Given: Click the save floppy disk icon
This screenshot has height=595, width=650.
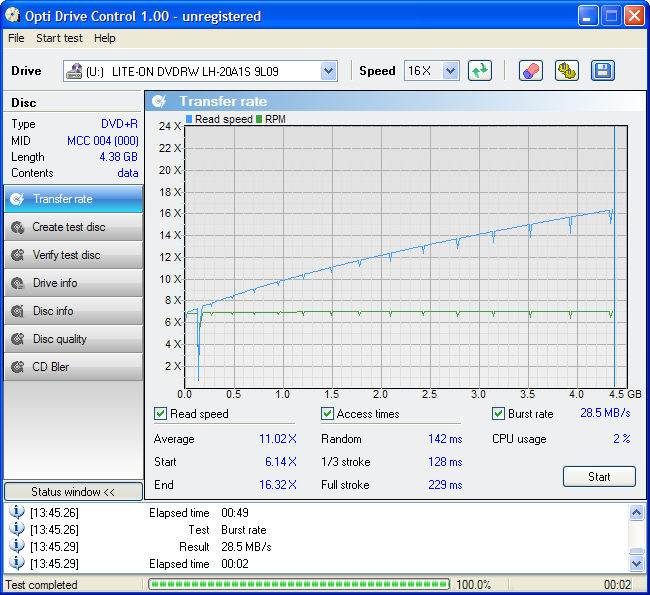Looking at the screenshot, I should tap(602, 71).
